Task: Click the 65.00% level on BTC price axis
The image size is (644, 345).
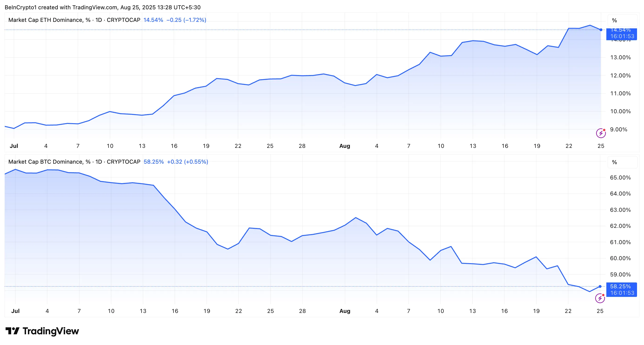Action: (620, 178)
